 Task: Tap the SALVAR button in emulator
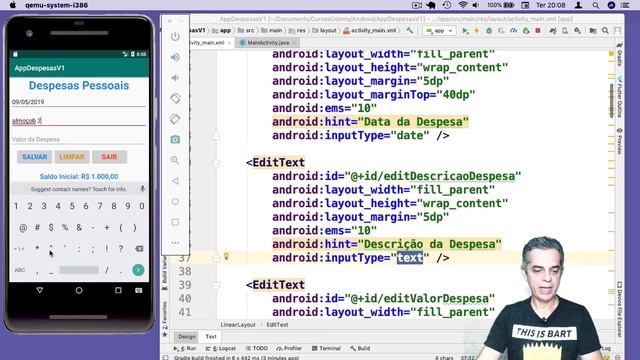click(35, 157)
